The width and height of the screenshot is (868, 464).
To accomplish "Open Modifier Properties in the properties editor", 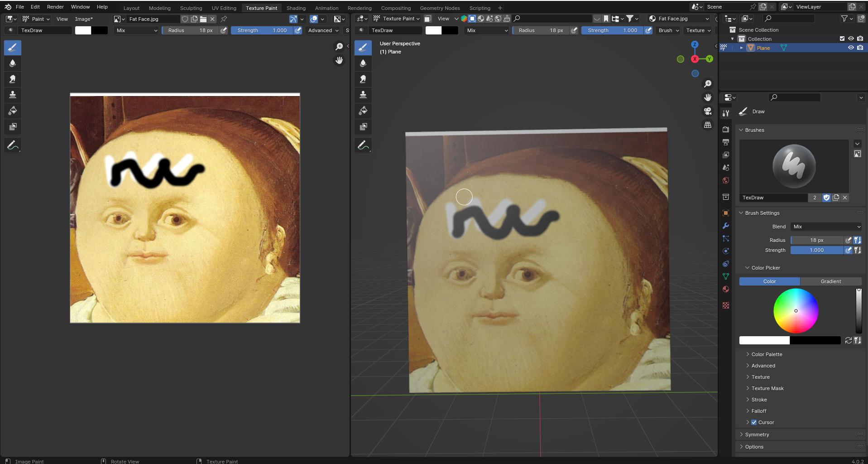I will [725, 225].
